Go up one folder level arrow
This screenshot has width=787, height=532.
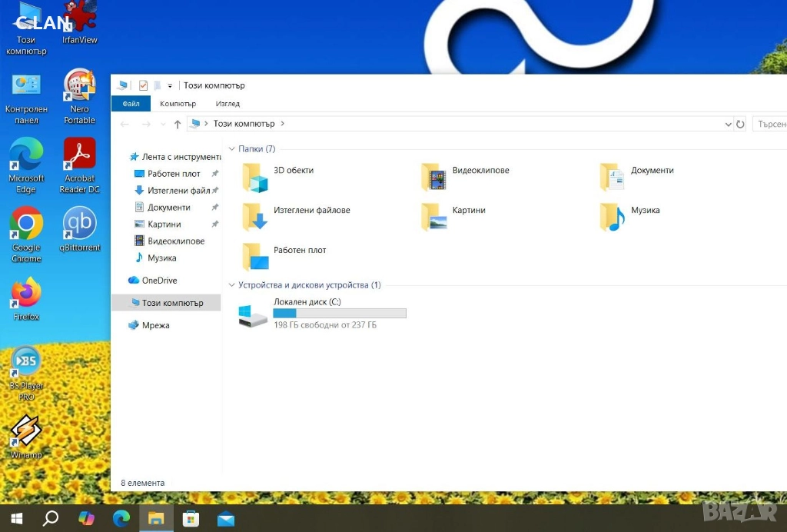(x=178, y=124)
